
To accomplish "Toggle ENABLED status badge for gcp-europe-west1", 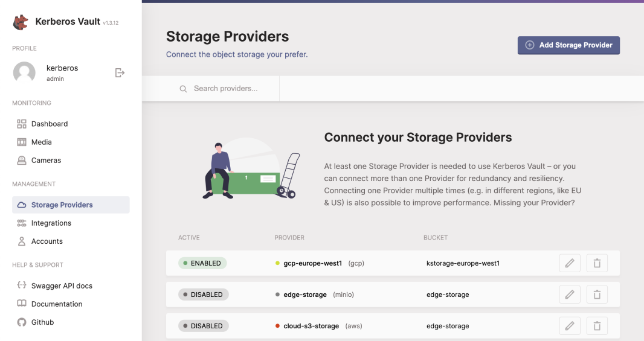I will (x=202, y=263).
